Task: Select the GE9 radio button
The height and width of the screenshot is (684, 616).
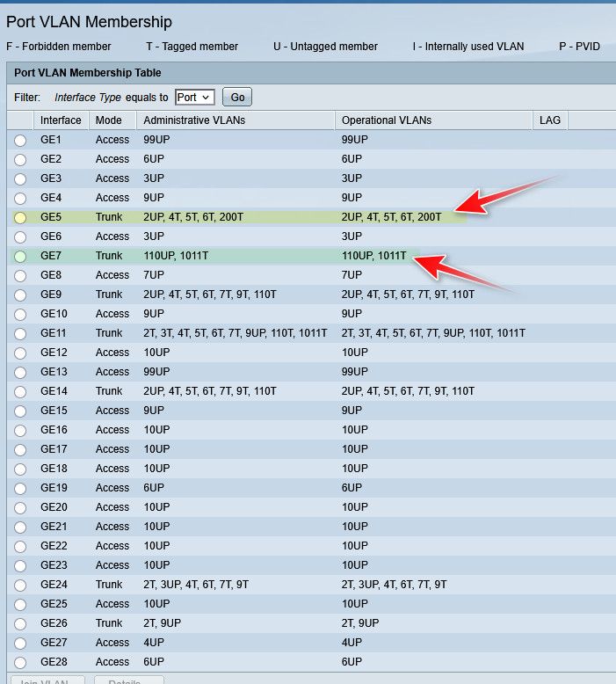Action: (x=20, y=295)
